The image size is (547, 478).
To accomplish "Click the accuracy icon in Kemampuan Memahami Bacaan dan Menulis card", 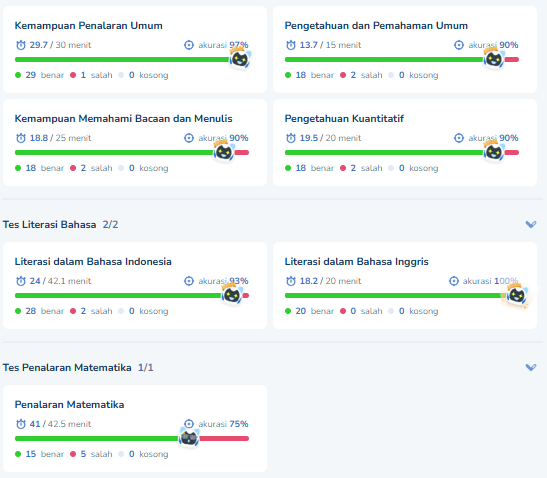I will pyautogui.click(x=189, y=138).
